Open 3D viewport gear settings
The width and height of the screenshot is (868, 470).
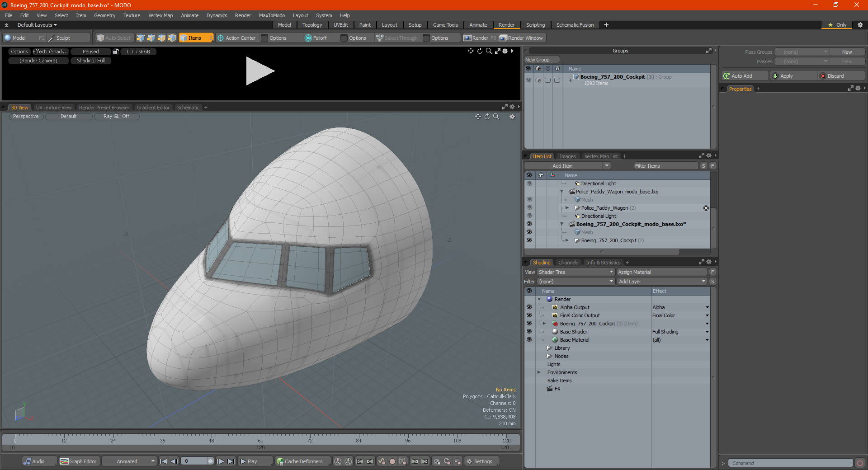(x=512, y=117)
